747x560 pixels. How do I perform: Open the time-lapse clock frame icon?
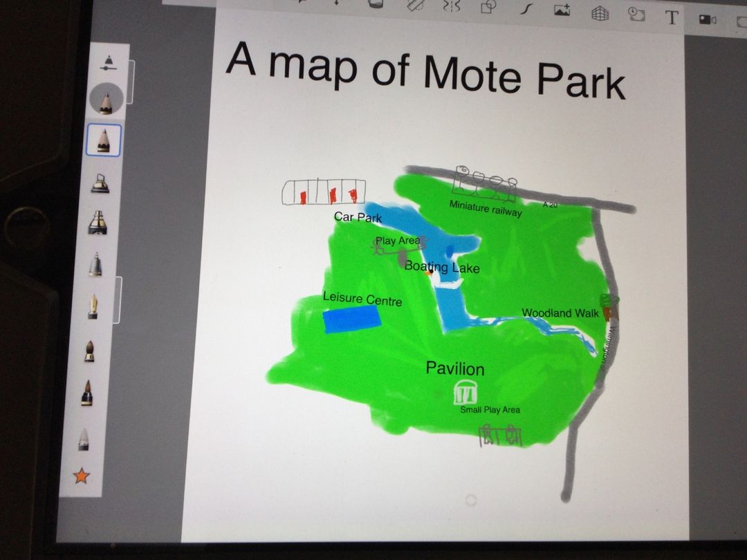coord(636,14)
